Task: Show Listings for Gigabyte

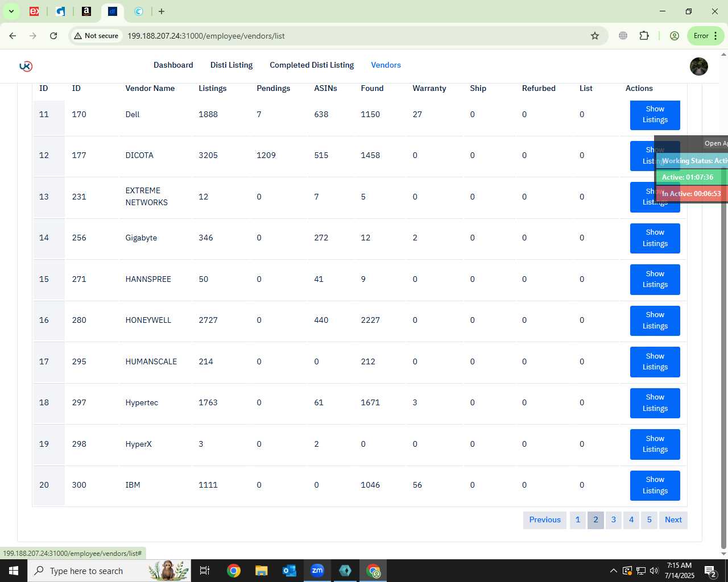Action: coord(655,238)
